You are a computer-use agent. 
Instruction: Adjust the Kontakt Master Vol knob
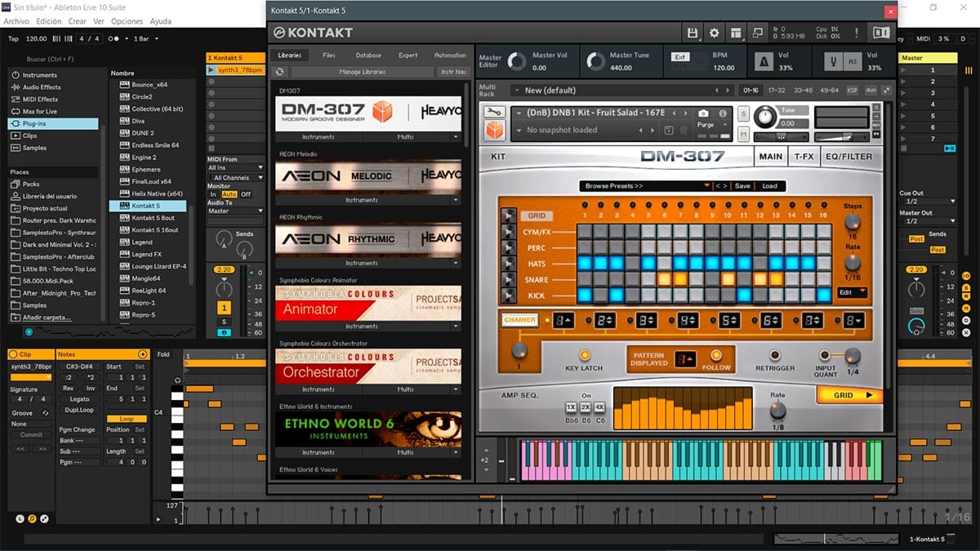517,61
